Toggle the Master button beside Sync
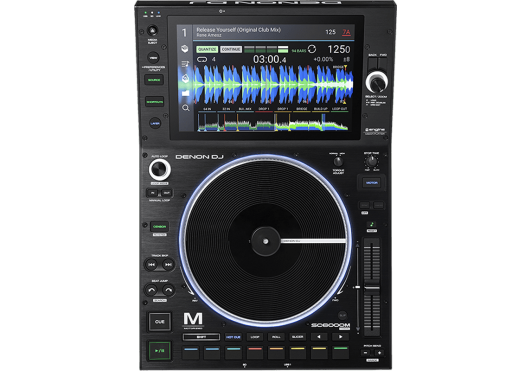Screen dimensions: 530x371 tap(379, 205)
